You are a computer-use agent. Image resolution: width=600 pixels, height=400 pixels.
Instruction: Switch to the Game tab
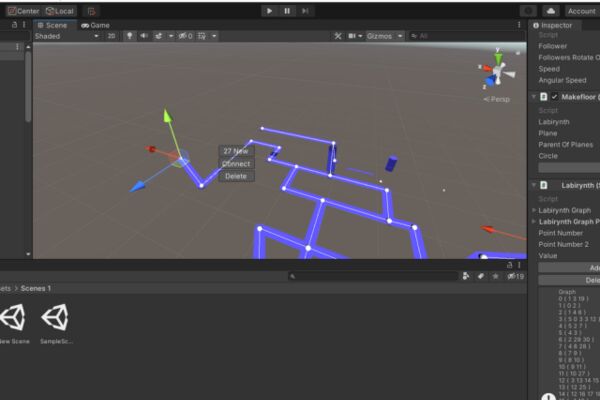coord(95,25)
